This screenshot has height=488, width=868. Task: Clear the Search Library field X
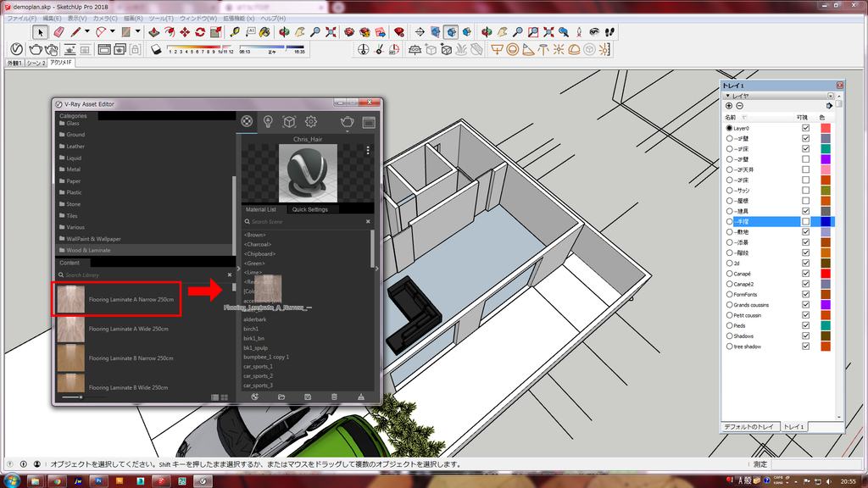coord(230,275)
